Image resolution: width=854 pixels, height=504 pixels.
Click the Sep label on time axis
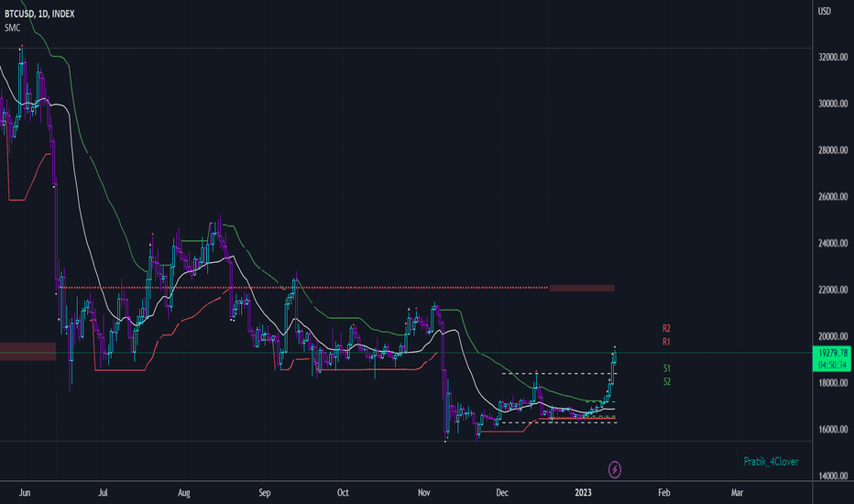[x=265, y=493]
